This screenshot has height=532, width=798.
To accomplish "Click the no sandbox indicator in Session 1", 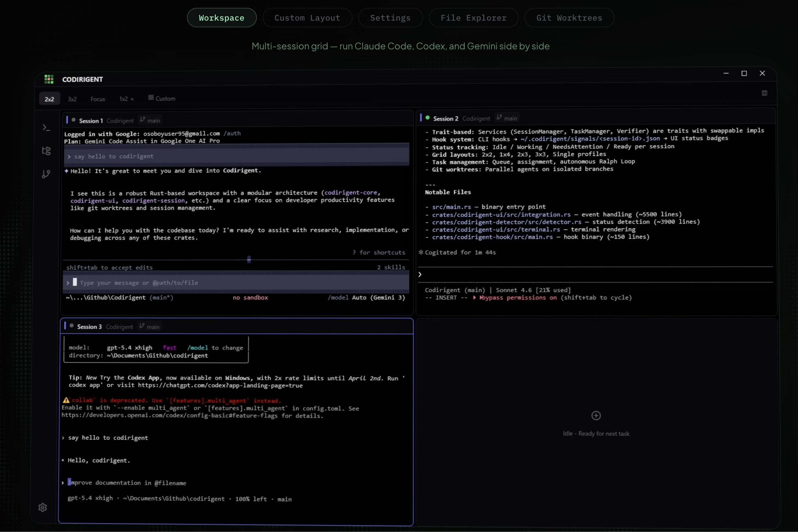I will (x=250, y=298).
